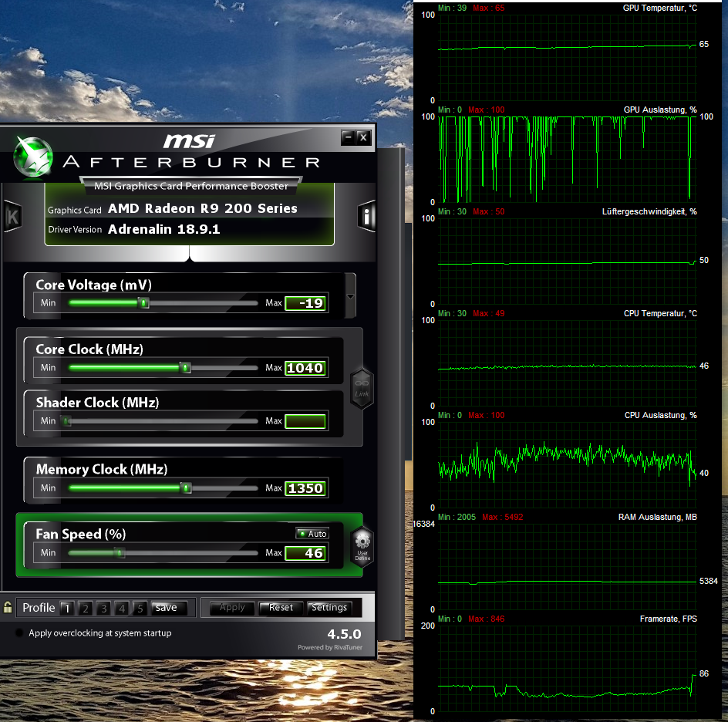Click the empty Shader Clock value field
The width and height of the screenshot is (728, 722).
(x=305, y=421)
